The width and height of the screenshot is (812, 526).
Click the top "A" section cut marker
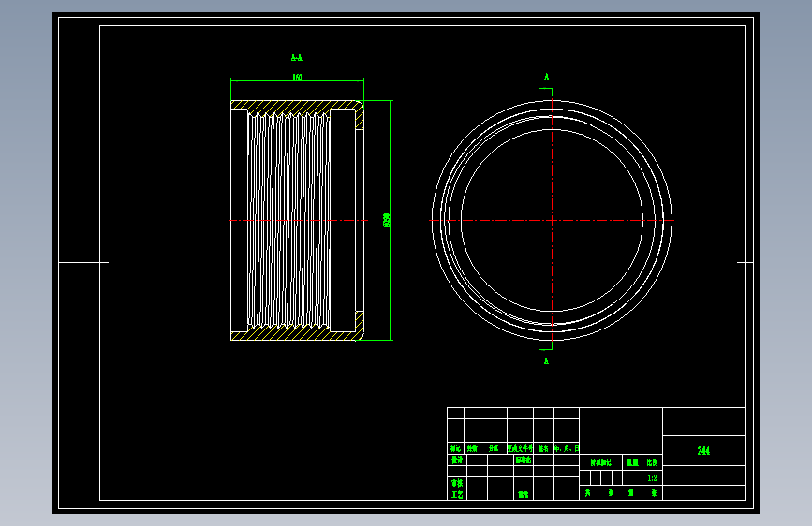click(546, 77)
